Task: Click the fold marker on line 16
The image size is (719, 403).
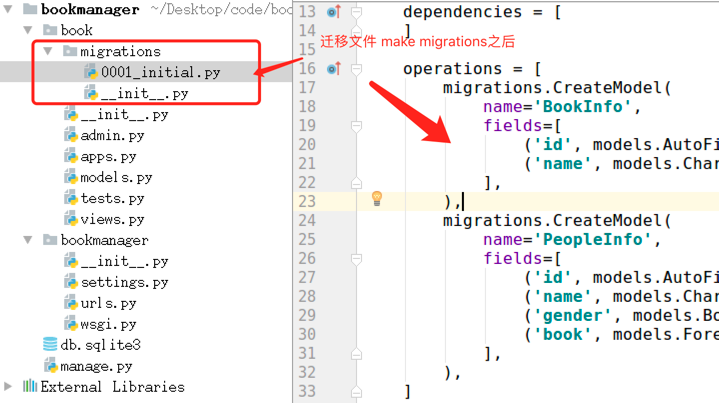Action: coord(356,69)
